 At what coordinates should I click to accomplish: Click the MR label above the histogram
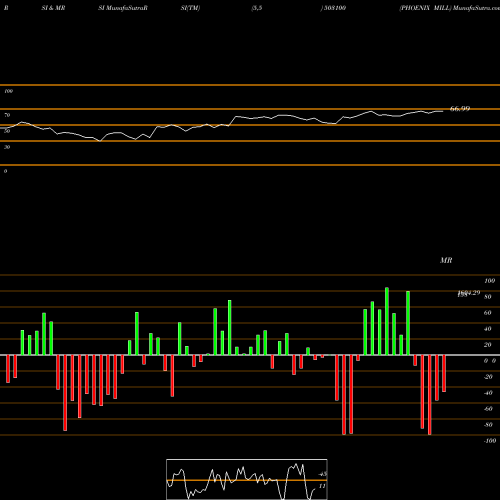point(446,260)
